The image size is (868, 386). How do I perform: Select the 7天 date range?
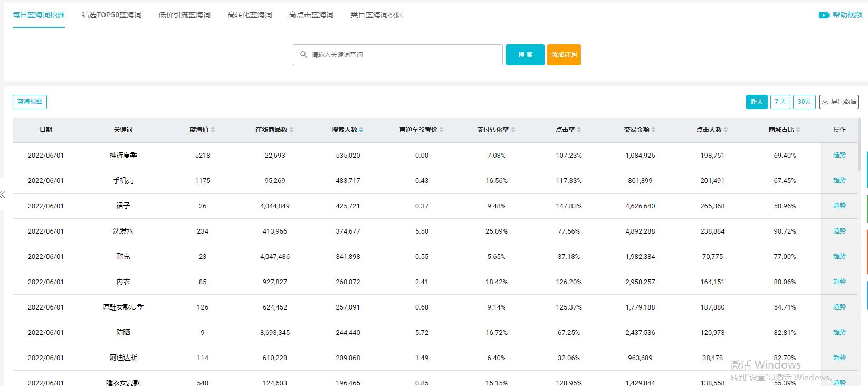pos(780,102)
